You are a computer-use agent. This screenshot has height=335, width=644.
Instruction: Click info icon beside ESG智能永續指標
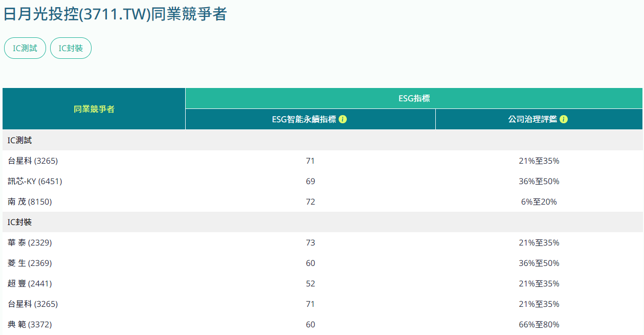(x=343, y=119)
